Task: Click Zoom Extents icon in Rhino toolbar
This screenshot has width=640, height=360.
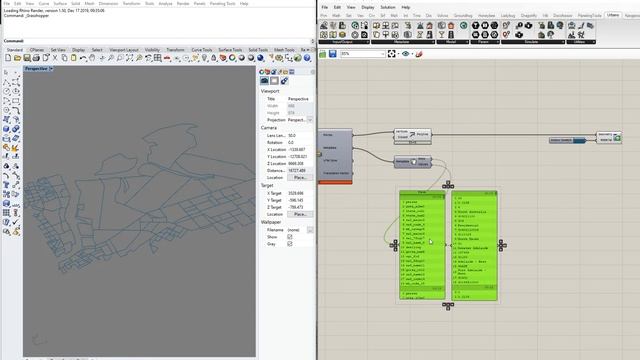Action: [129, 58]
